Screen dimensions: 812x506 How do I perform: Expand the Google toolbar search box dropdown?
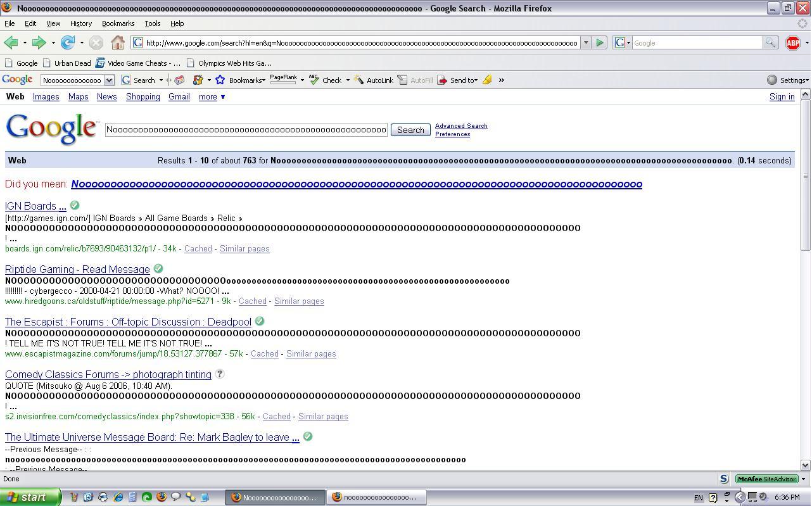click(x=109, y=80)
